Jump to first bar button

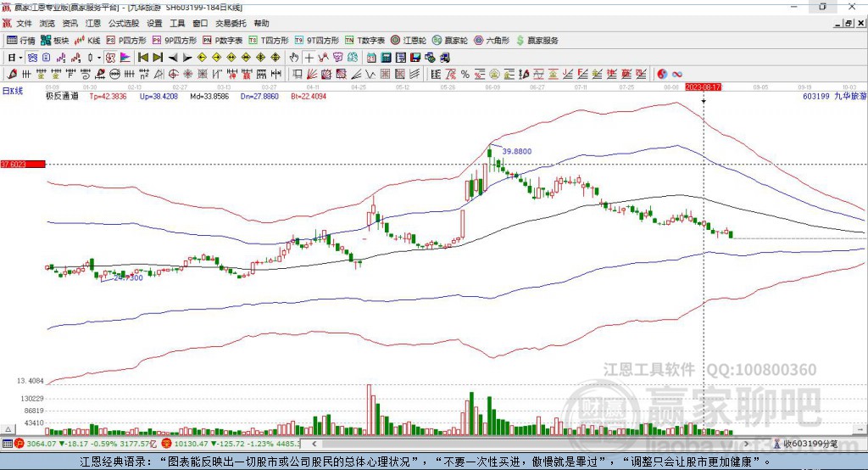143,58
